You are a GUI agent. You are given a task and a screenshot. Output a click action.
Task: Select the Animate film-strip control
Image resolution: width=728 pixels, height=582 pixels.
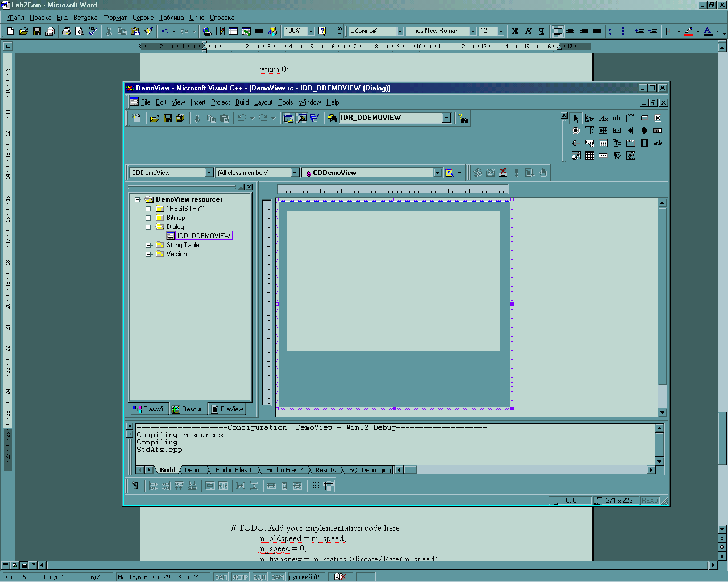point(644,143)
